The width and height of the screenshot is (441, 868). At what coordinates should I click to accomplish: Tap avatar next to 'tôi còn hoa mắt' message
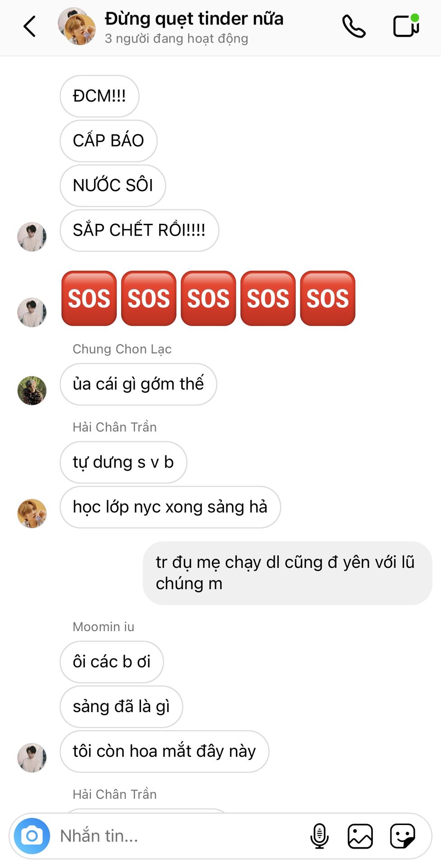pyautogui.click(x=32, y=758)
